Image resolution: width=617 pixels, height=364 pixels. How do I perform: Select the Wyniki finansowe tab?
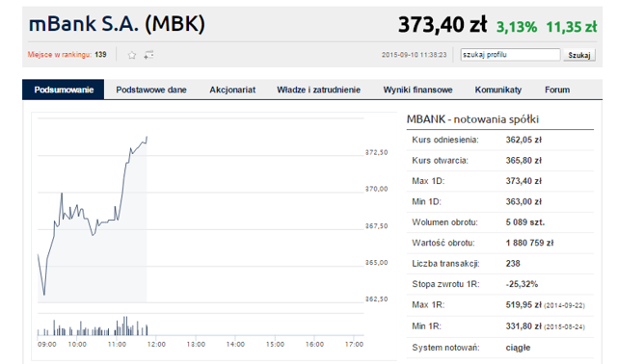click(417, 90)
